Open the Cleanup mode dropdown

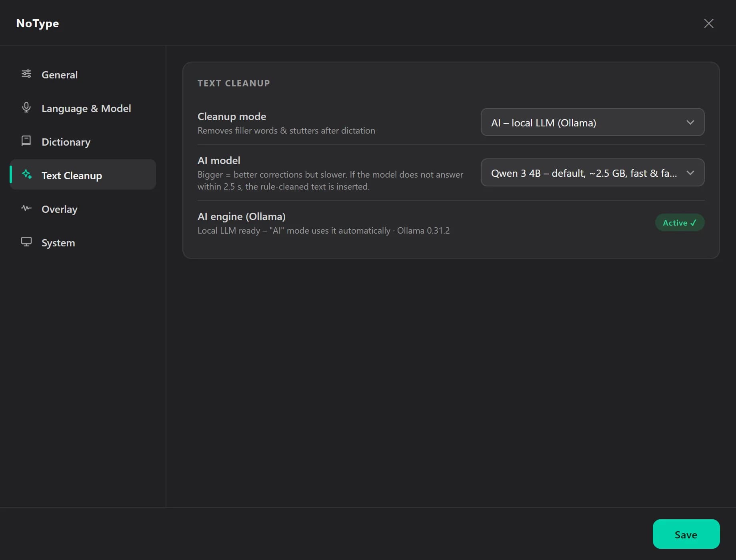(x=592, y=122)
